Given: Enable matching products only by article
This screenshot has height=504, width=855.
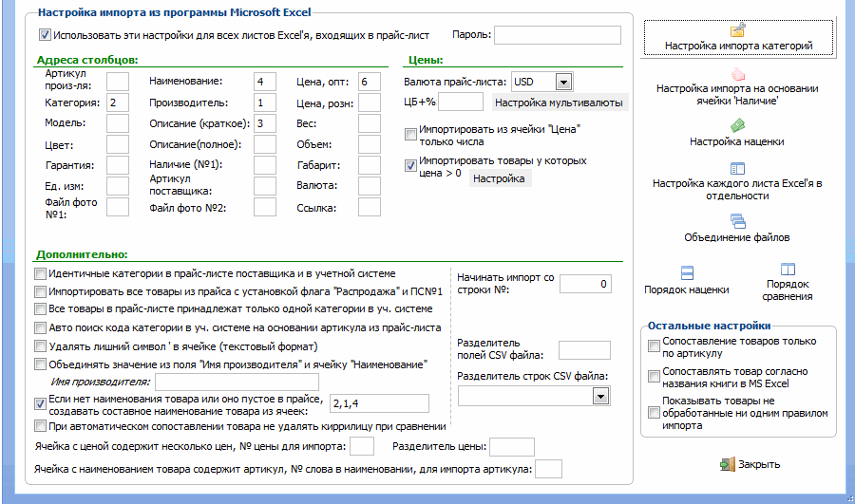Looking at the screenshot, I should 654,346.
